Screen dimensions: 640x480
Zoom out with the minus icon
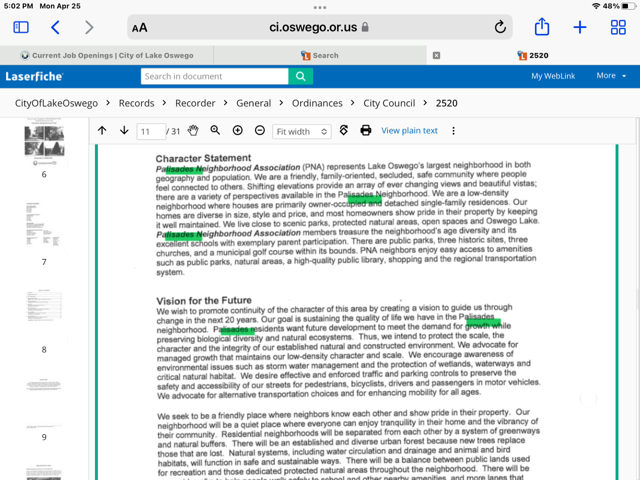coord(260,131)
